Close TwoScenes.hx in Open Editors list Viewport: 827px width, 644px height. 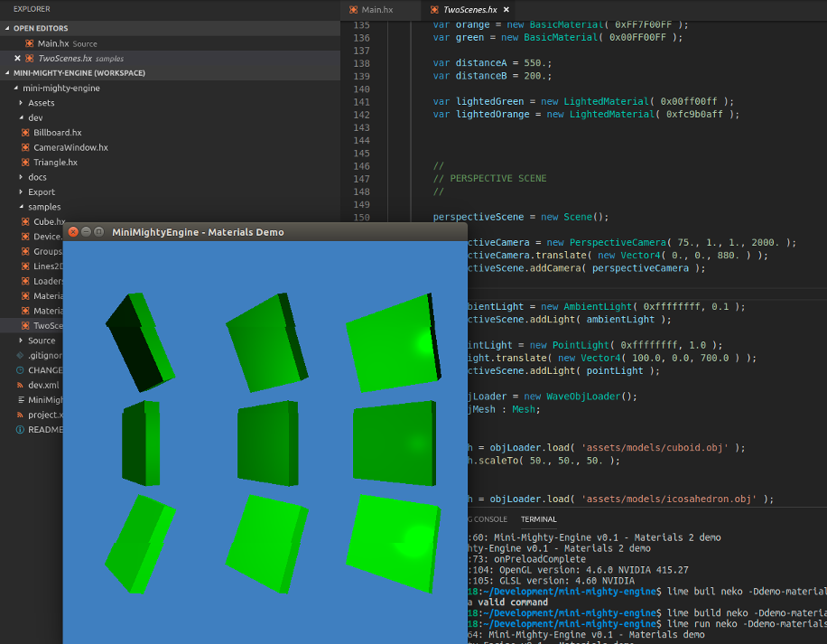(x=17, y=58)
